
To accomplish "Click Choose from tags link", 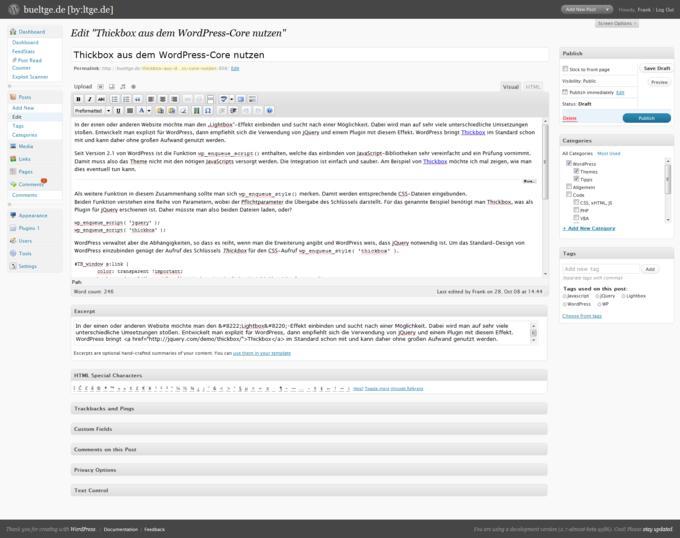I will coord(582,316).
